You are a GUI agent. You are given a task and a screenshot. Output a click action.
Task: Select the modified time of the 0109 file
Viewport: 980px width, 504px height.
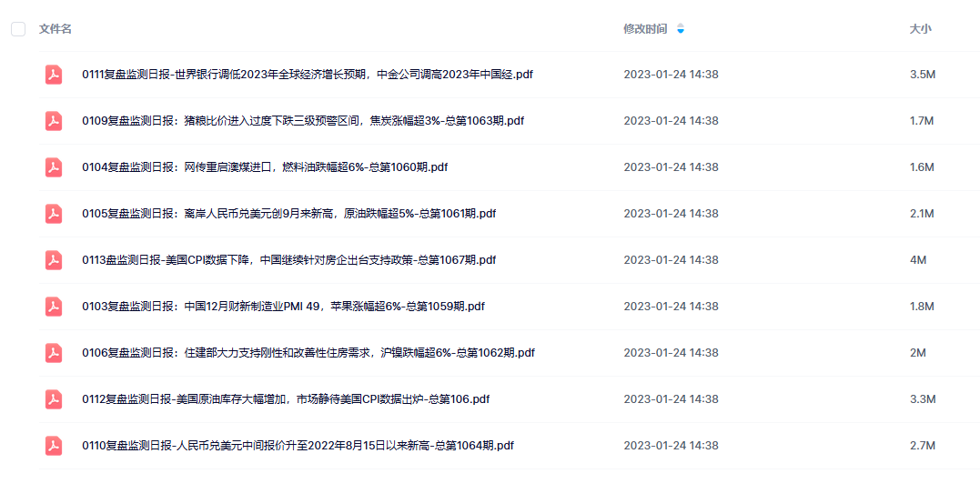pos(671,120)
